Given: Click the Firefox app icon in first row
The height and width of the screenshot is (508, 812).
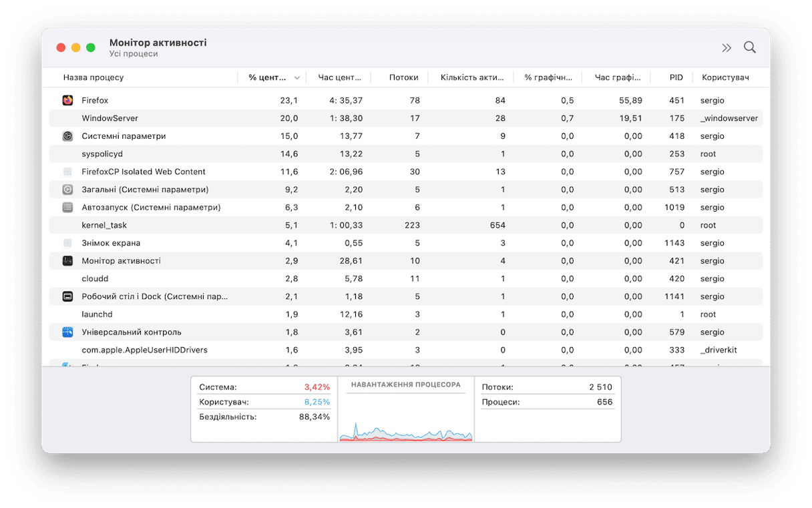Looking at the screenshot, I should [x=67, y=100].
